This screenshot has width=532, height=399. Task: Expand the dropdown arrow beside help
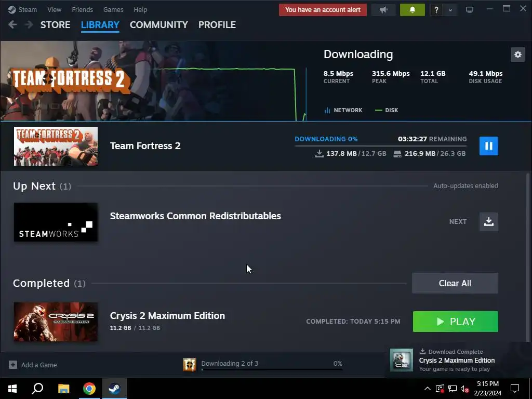tap(450, 10)
